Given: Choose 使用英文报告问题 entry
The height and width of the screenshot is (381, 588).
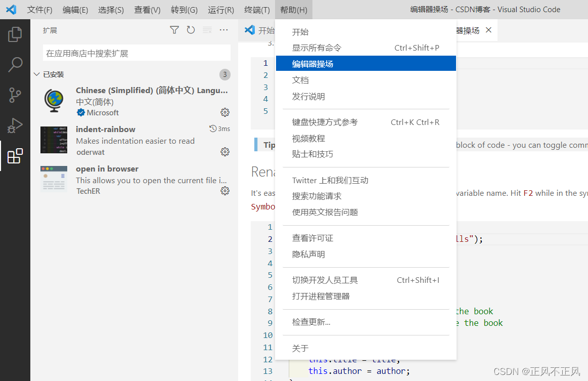Looking at the screenshot, I should click(366, 212).
